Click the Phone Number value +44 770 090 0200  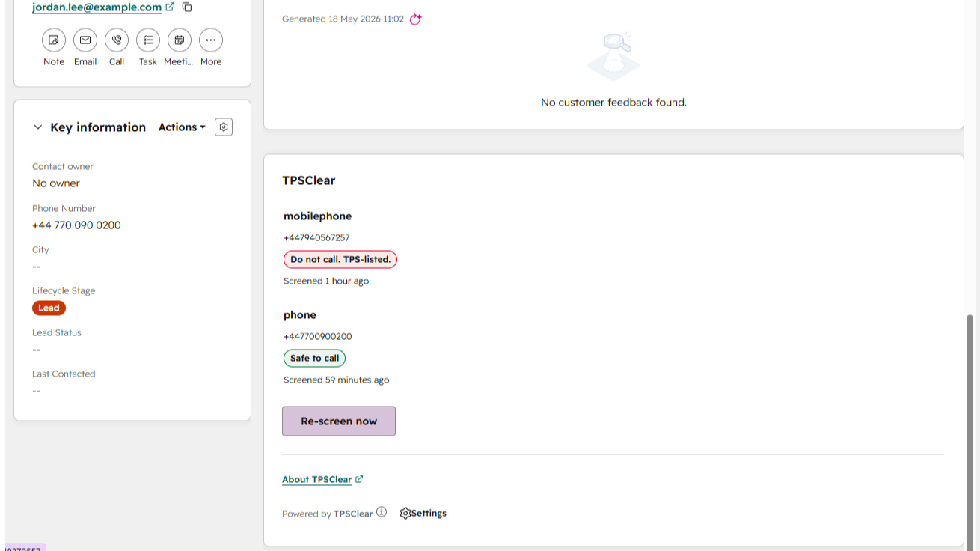tap(76, 225)
